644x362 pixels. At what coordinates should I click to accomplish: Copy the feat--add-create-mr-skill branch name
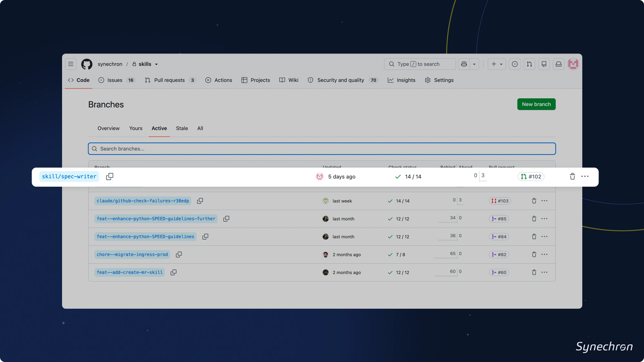[174, 273]
